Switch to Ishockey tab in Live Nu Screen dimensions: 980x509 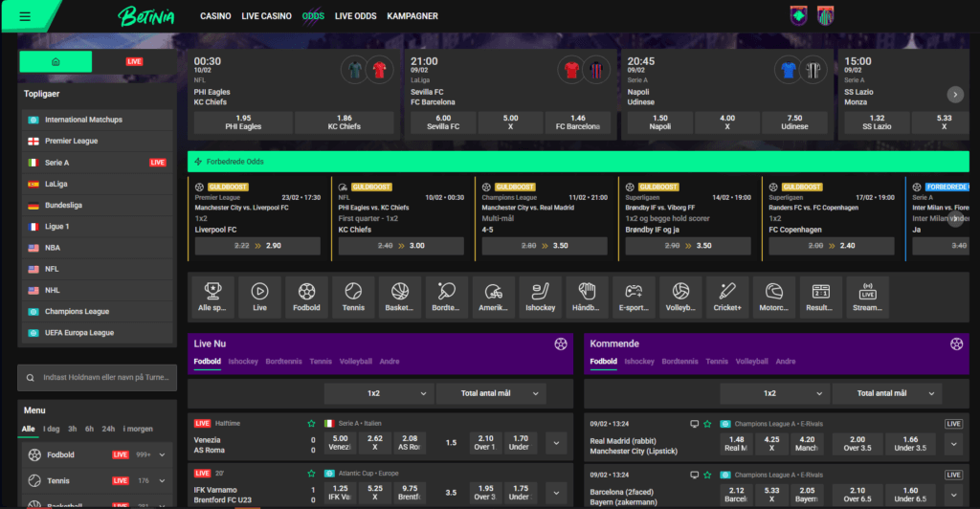(x=243, y=362)
